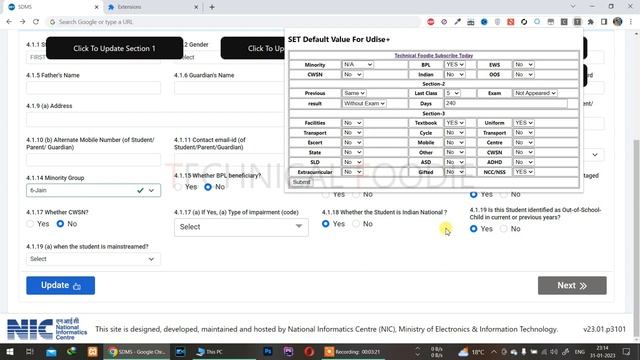Screen dimensions: 640x360
Task: Open Exam 'Not Appeared' dropdown
Action: 535,93
